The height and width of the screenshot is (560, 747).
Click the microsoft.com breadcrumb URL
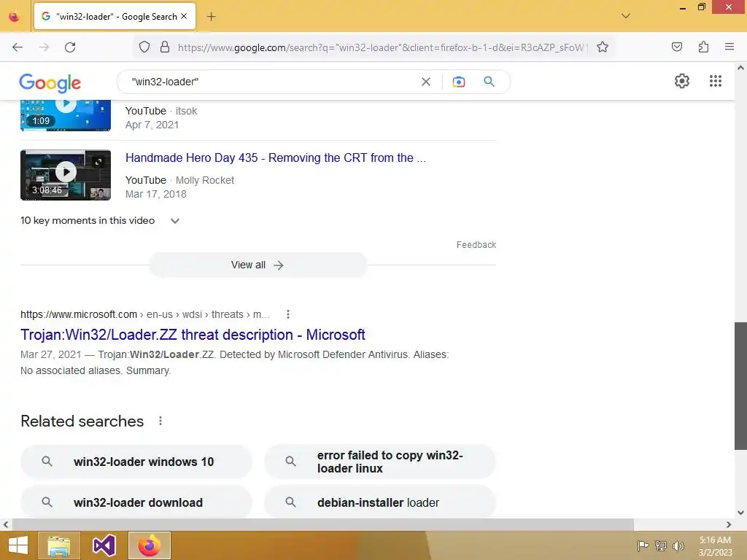coord(145,314)
